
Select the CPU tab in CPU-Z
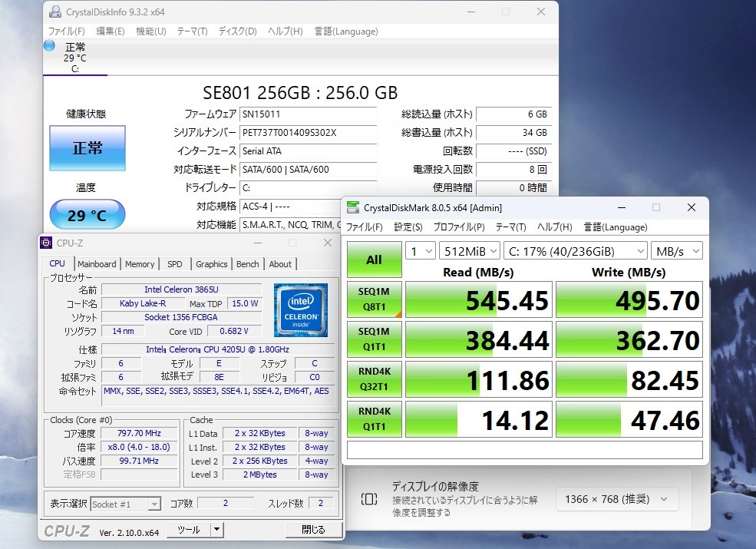(57, 263)
